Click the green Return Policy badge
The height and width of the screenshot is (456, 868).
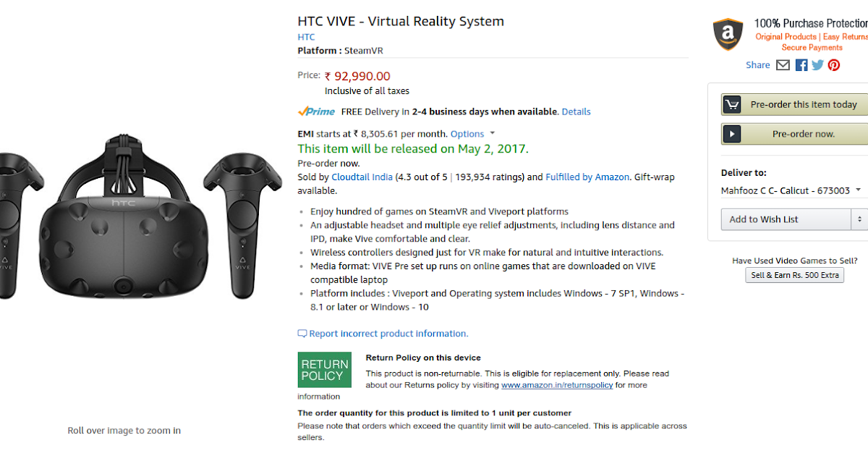(x=325, y=370)
